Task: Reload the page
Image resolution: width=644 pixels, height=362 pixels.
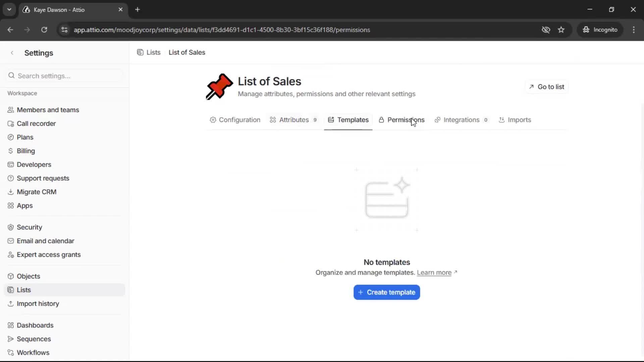Action: [x=44, y=30]
